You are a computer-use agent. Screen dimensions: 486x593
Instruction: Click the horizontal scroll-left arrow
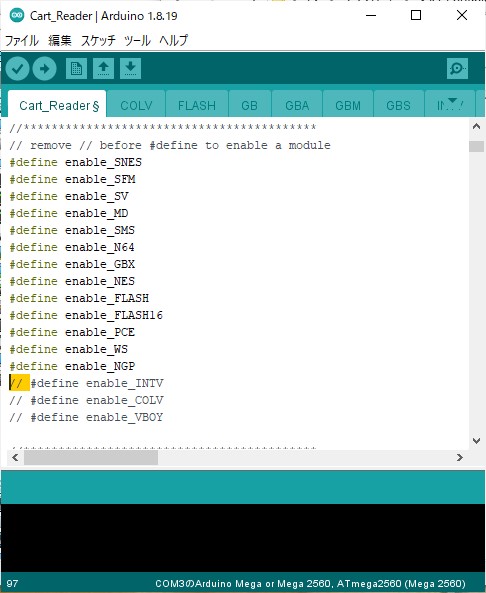pos(15,458)
